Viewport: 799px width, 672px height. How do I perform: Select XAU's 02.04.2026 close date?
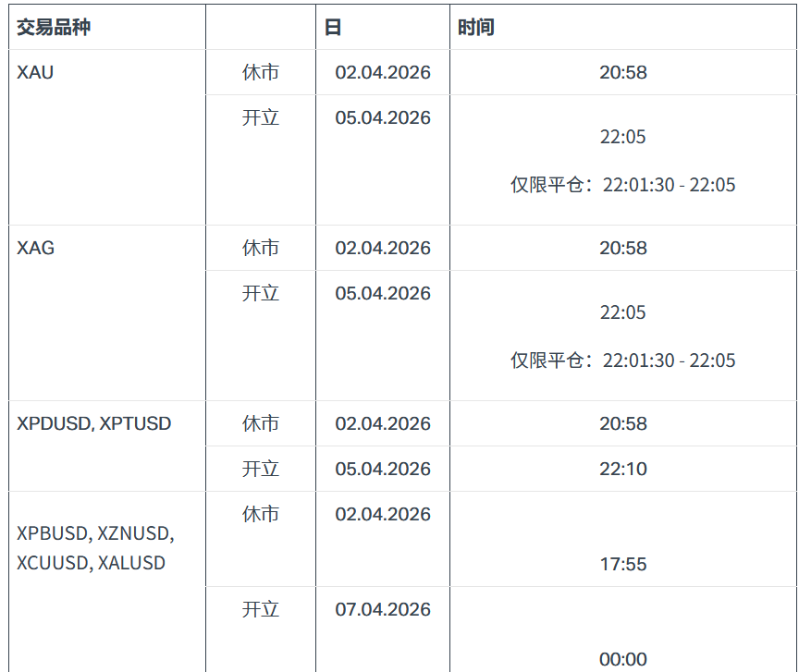tap(383, 72)
